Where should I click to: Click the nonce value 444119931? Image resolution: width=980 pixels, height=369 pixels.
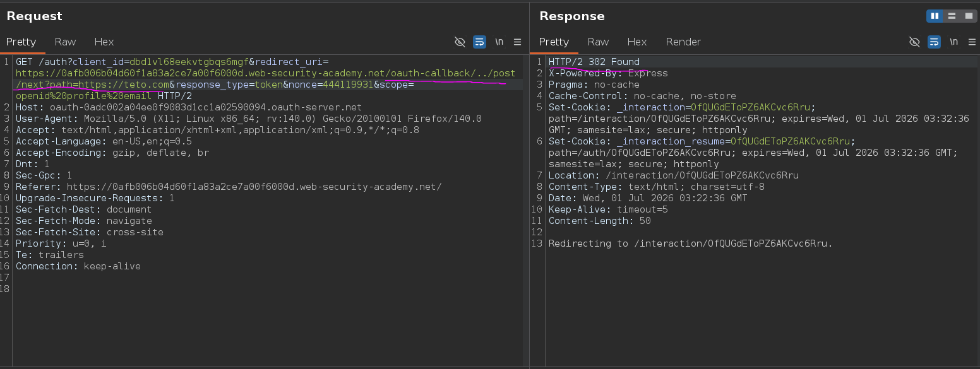tap(349, 85)
